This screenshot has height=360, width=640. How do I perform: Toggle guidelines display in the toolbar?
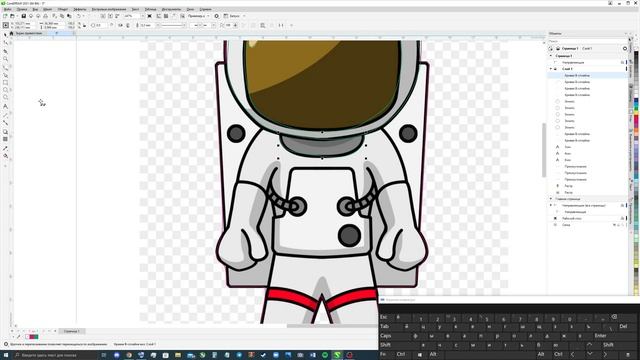(x=174, y=16)
